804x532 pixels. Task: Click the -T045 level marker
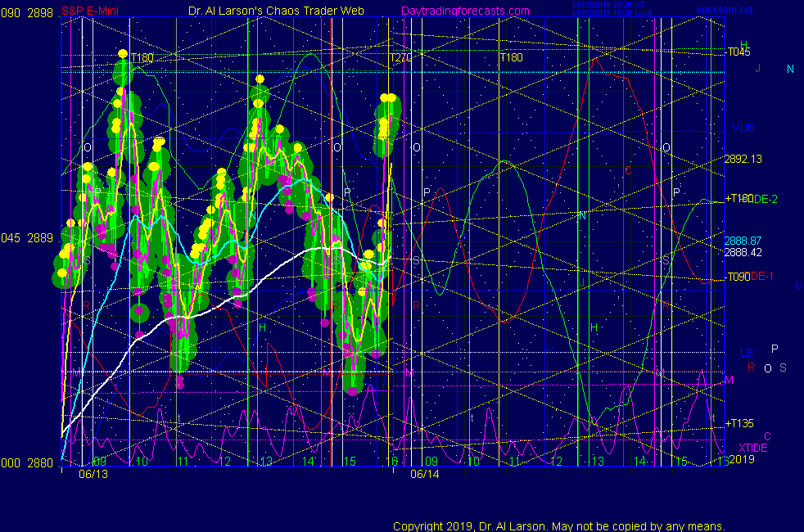coord(738,52)
